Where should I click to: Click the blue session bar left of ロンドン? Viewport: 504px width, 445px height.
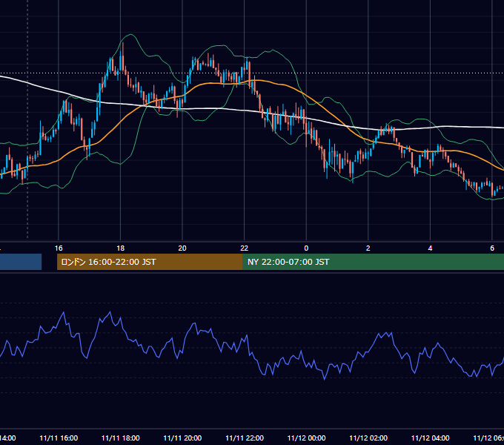[21, 262]
